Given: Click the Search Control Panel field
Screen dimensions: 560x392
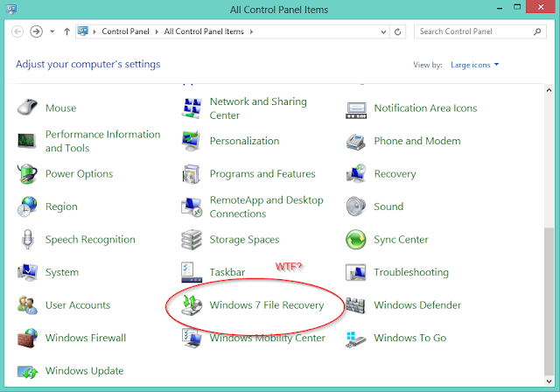Looking at the screenshot, I should pyautogui.click(x=479, y=31).
